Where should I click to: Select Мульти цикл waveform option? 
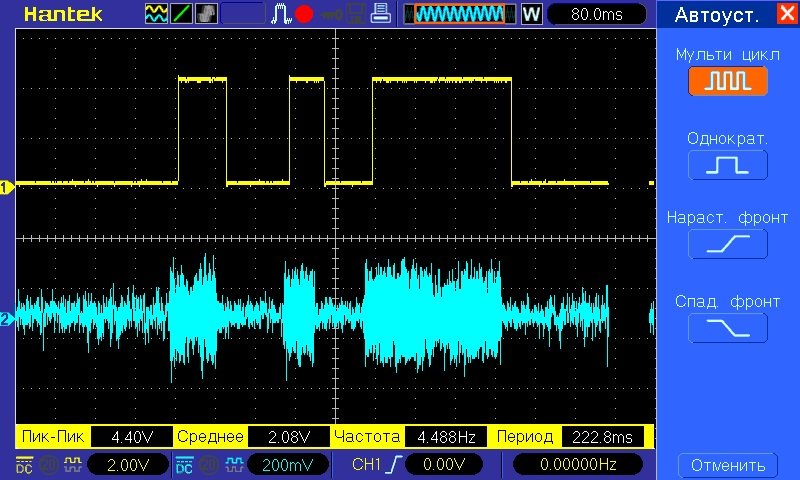(727, 81)
